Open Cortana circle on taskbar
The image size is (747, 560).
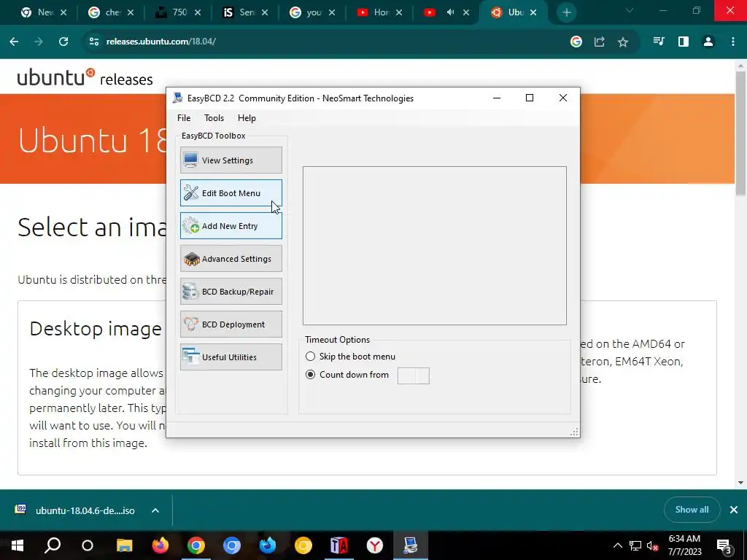pyautogui.click(x=88, y=545)
